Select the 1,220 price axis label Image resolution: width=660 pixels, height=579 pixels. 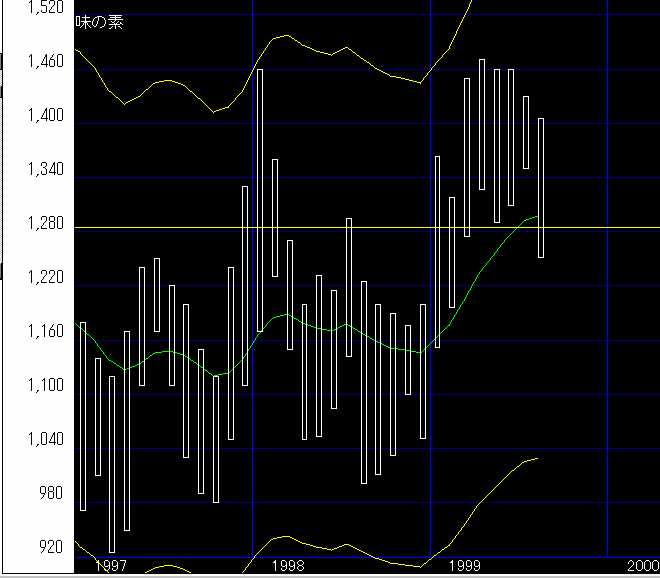coord(44,278)
